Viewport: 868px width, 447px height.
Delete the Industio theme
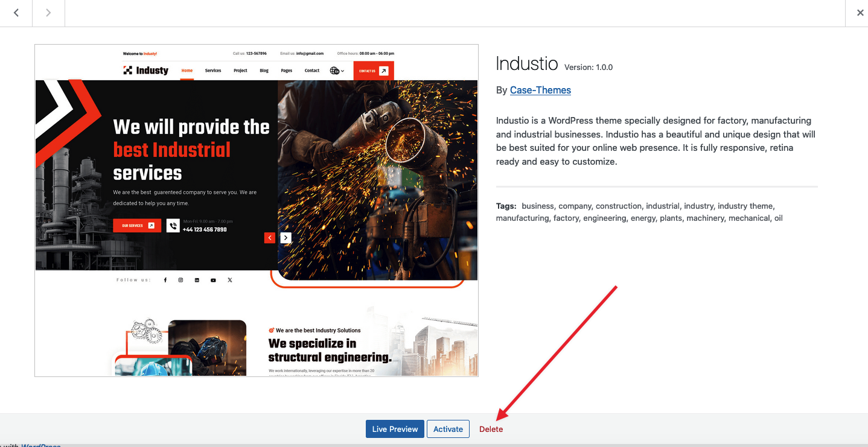point(491,429)
